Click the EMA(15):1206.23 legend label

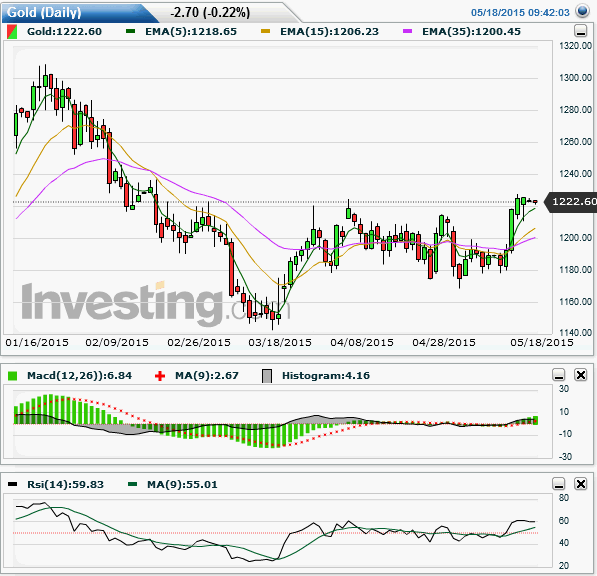click(x=330, y=32)
